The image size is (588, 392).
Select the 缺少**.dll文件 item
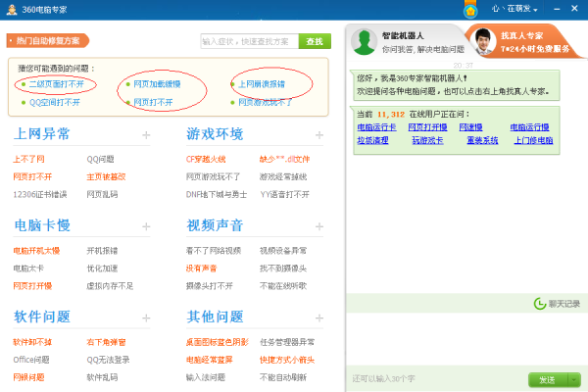pyautogui.click(x=284, y=159)
